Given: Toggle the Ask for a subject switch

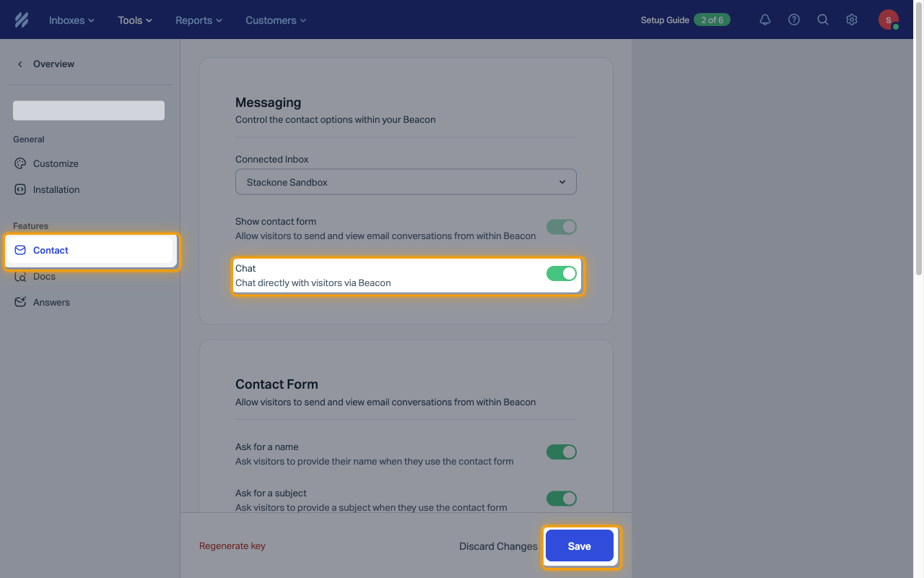Looking at the screenshot, I should [562, 499].
